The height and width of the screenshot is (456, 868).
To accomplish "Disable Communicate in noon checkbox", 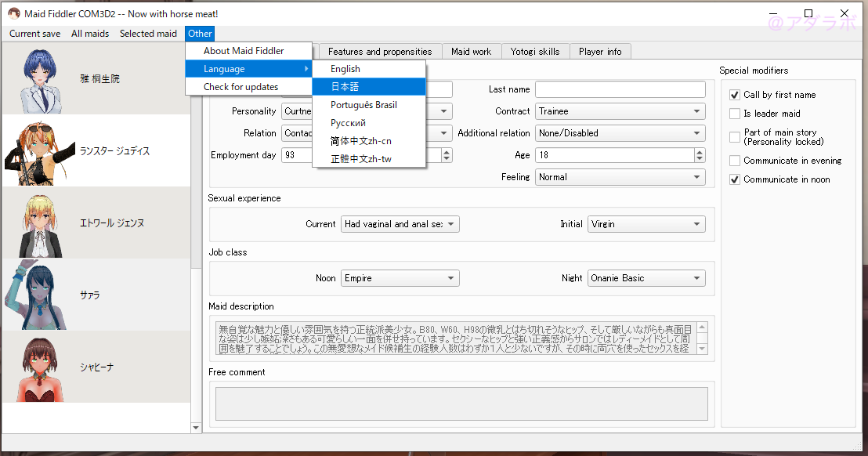I will [735, 179].
